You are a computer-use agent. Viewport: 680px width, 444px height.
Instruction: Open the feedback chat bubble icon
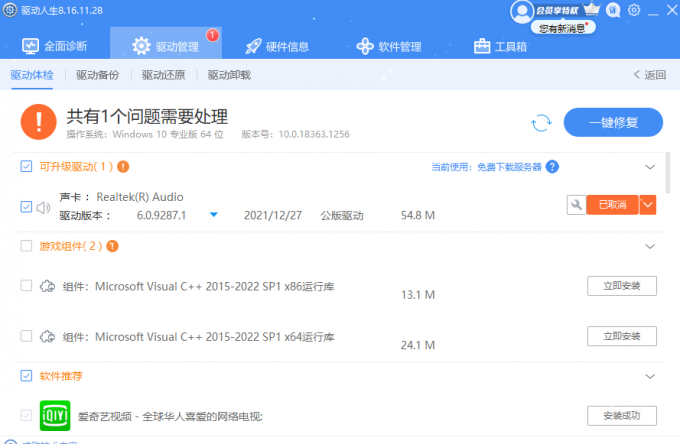tap(613, 10)
